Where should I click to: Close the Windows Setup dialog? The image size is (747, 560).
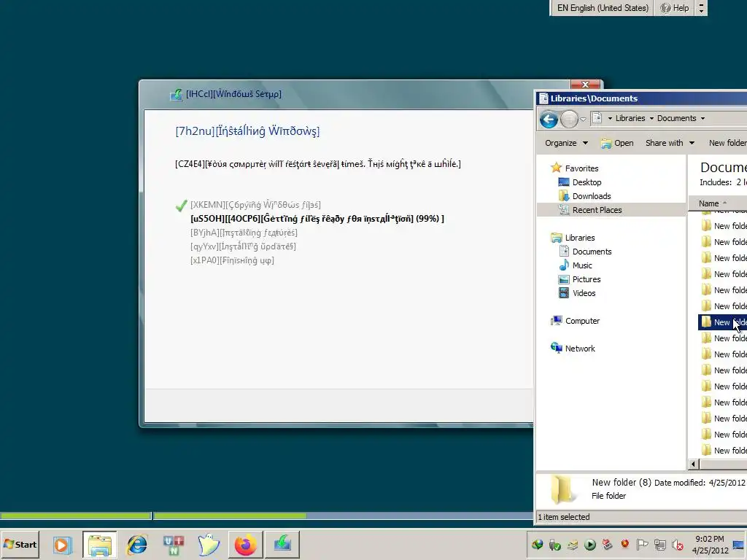(586, 85)
